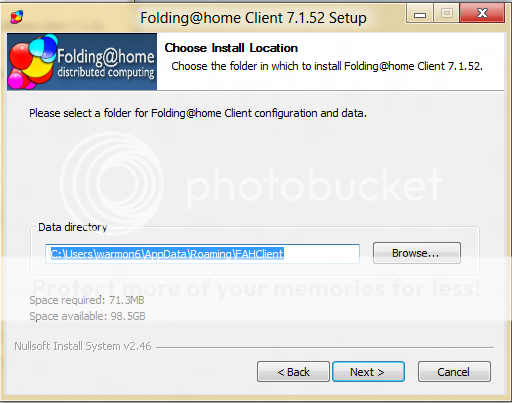The height and width of the screenshot is (403, 512).
Task: Click the Folding@home distributed computing banner text
Action: point(106,64)
